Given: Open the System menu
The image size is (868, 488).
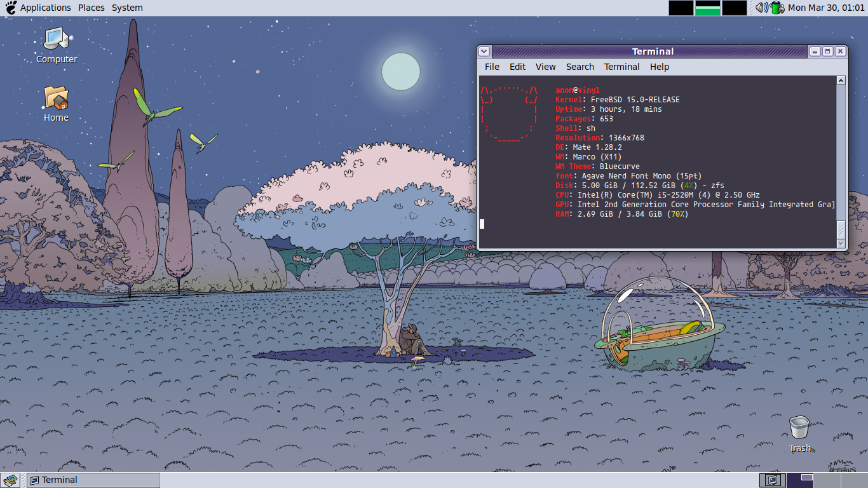Looking at the screenshot, I should 127,8.
